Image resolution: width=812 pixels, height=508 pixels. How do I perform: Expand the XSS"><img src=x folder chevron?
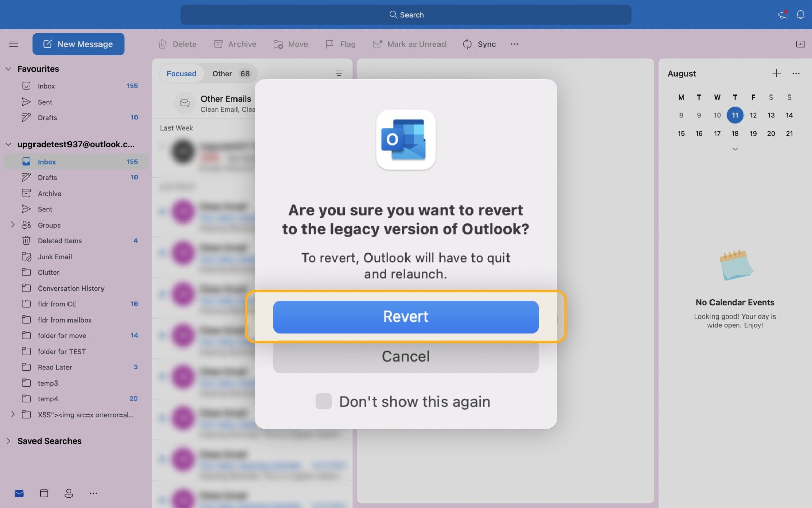coord(13,415)
